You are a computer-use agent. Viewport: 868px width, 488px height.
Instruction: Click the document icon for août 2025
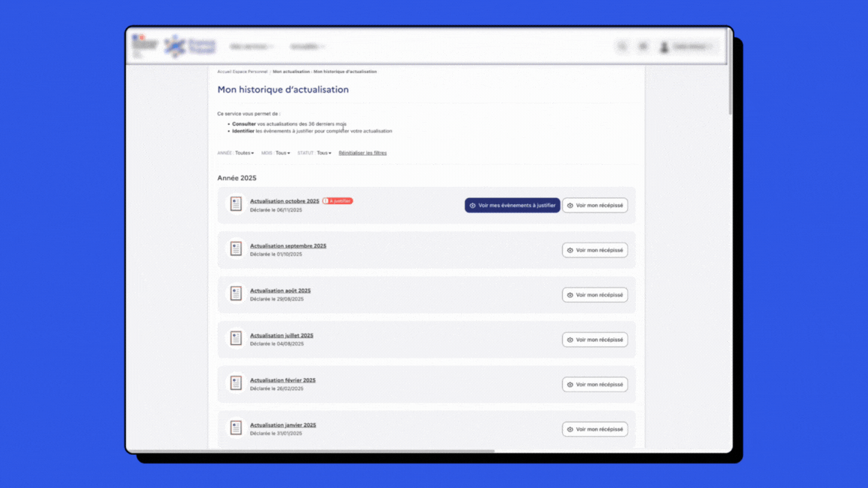click(236, 294)
